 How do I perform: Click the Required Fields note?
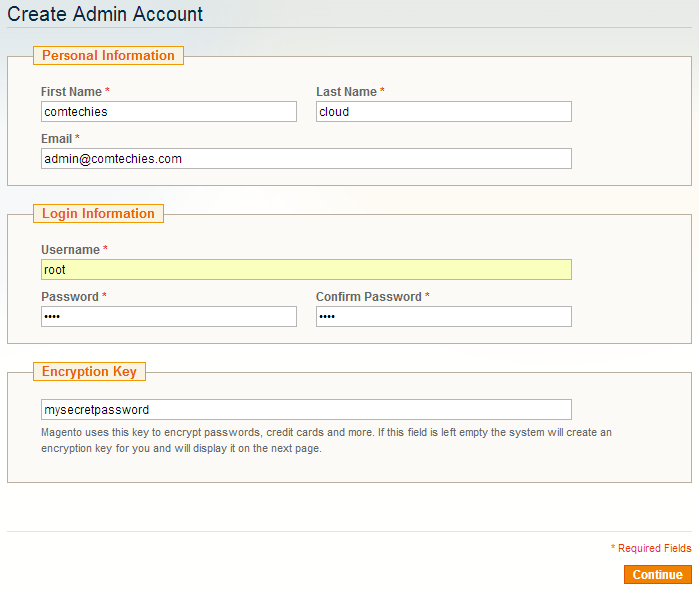[653, 549]
